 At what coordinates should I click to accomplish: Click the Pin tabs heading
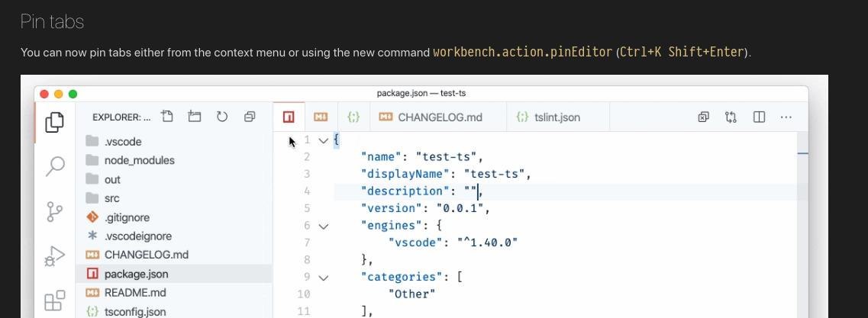pyautogui.click(x=52, y=21)
